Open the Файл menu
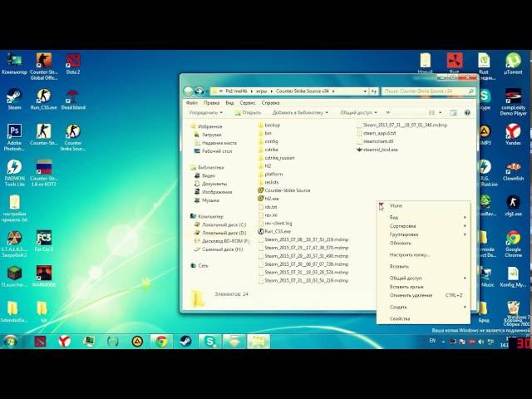The height and width of the screenshot is (399, 532). pyautogui.click(x=192, y=103)
